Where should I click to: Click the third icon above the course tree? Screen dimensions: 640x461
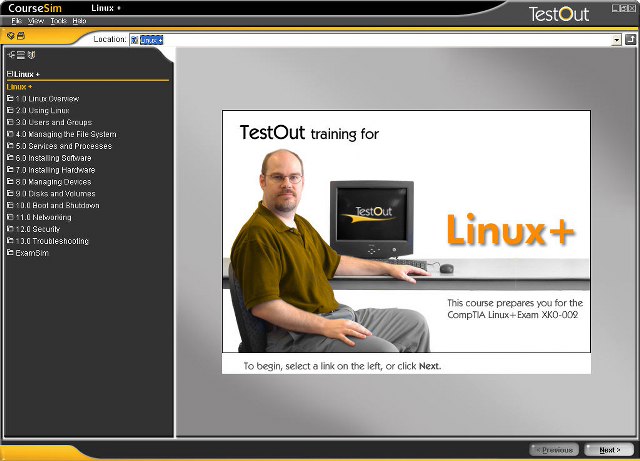point(31,55)
